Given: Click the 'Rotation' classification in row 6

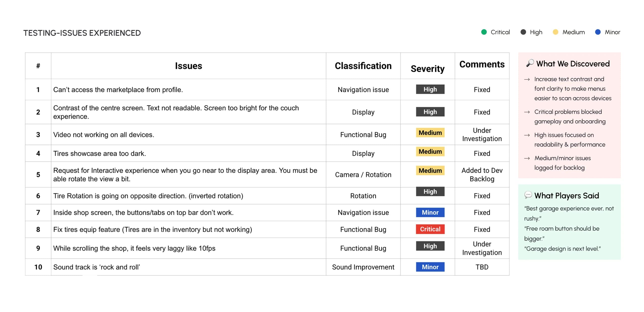Looking at the screenshot, I should (x=363, y=196).
